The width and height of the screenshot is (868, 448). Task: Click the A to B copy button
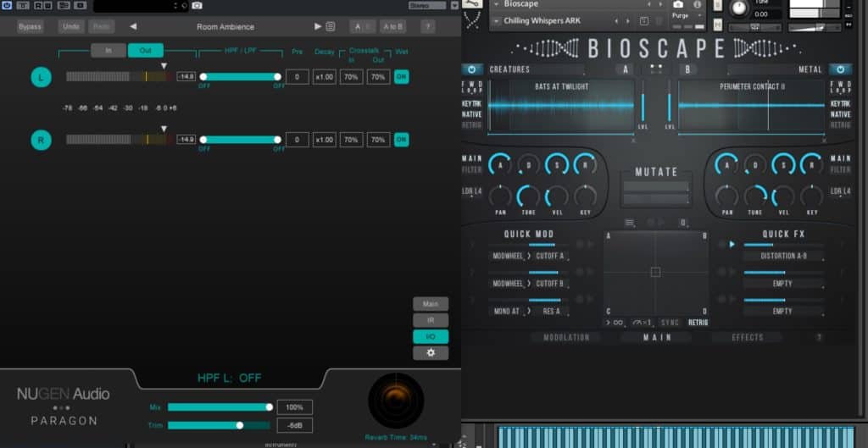(x=392, y=26)
